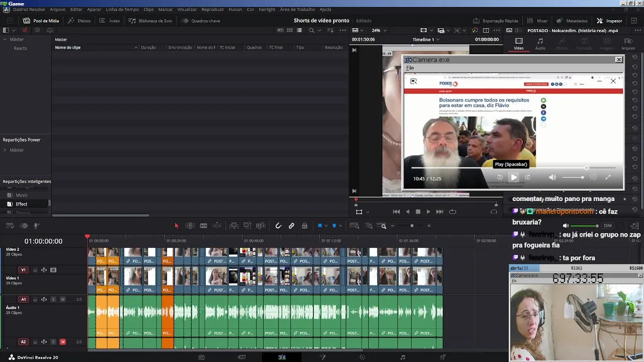Open the Media page from bottom bar
644x362 pixels.
point(201,357)
